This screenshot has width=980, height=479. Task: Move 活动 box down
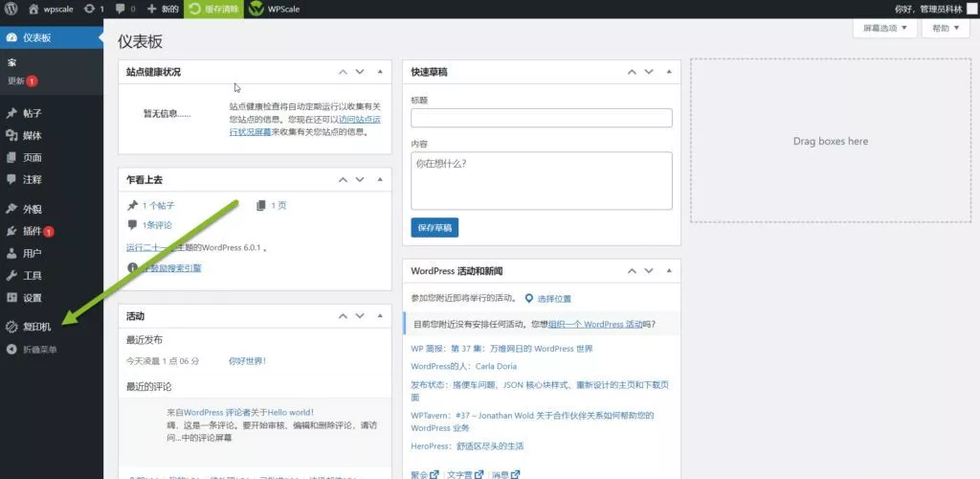click(x=360, y=316)
